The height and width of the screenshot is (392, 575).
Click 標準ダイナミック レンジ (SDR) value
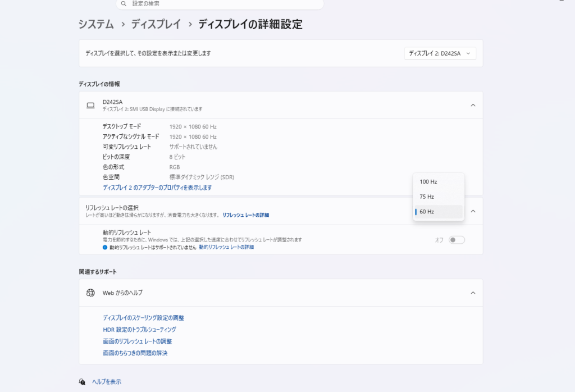(202, 177)
